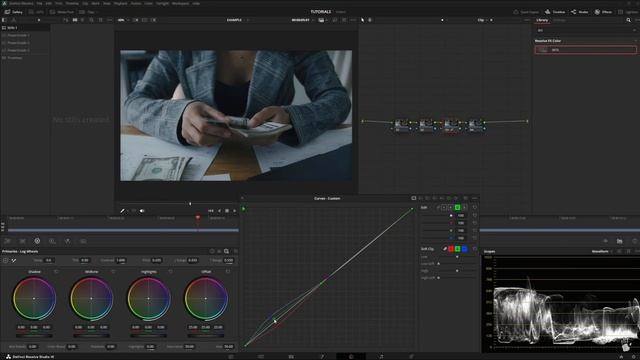Toggle the Nodes panel button
This screenshot has height=360, width=640.
coord(580,12)
